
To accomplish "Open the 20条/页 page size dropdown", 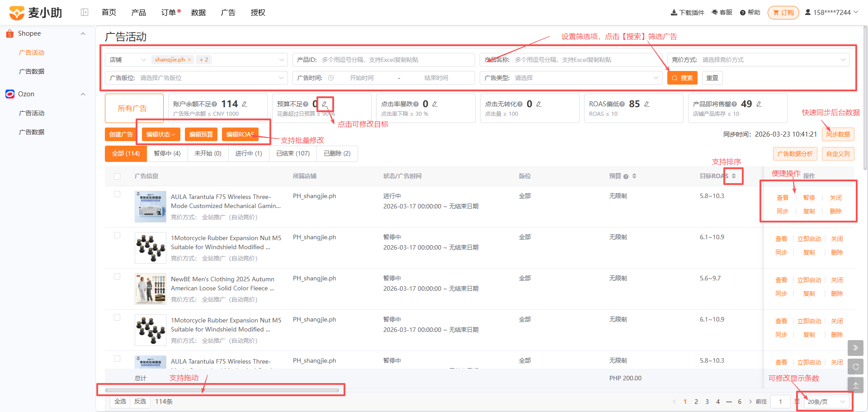I will tap(826, 402).
